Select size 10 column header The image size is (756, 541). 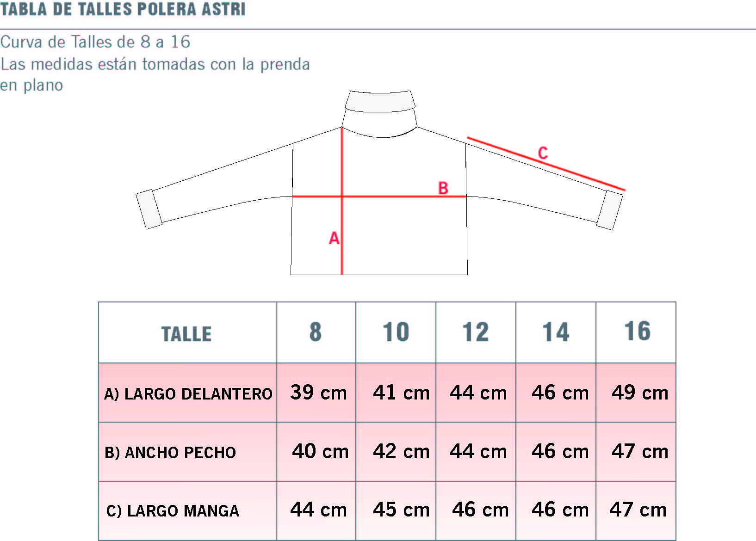tap(396, 332)
